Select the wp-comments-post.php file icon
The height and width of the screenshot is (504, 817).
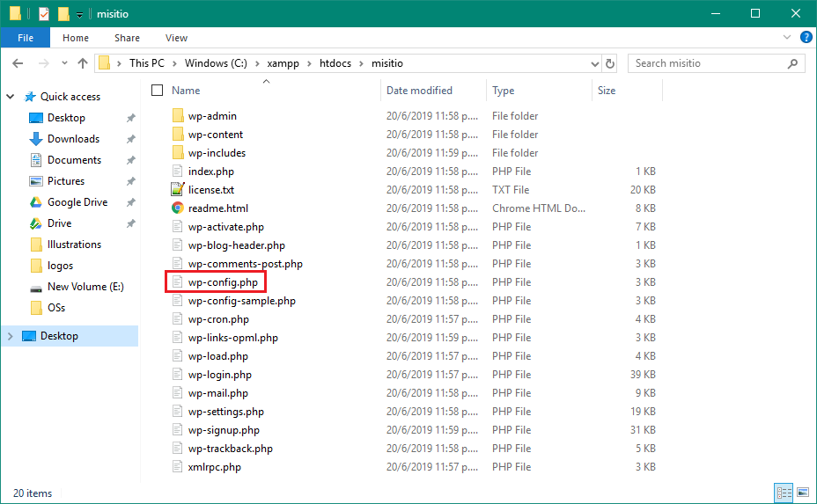tap(178, 264)
